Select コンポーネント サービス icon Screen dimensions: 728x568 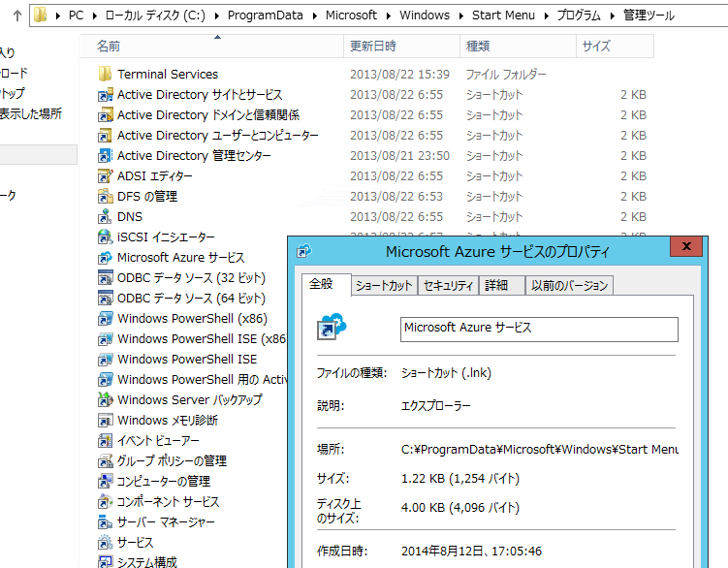pos(105,501)
